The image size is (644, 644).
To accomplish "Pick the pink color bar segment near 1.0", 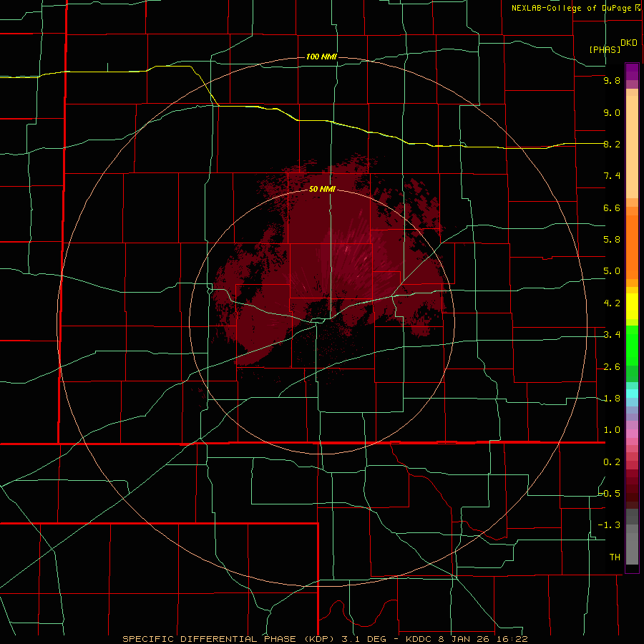I will click(632, 434).
